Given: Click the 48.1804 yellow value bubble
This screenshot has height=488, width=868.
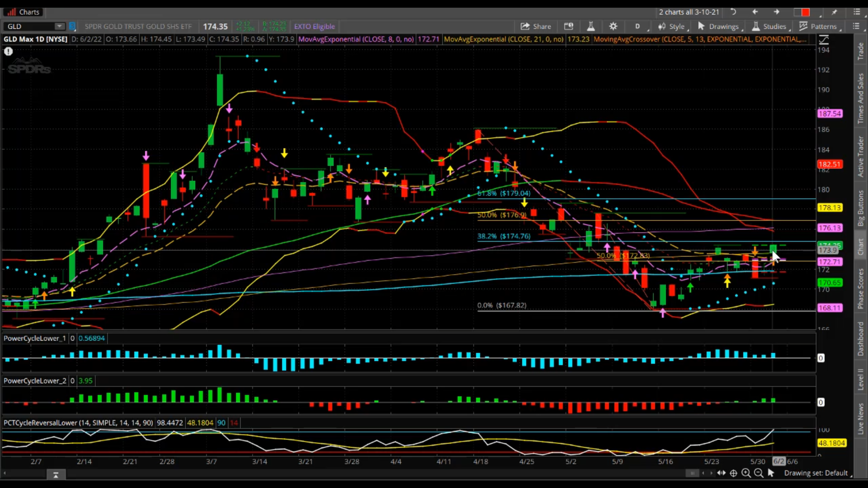Looking at the screenshot, I should (x=832, y=443).
